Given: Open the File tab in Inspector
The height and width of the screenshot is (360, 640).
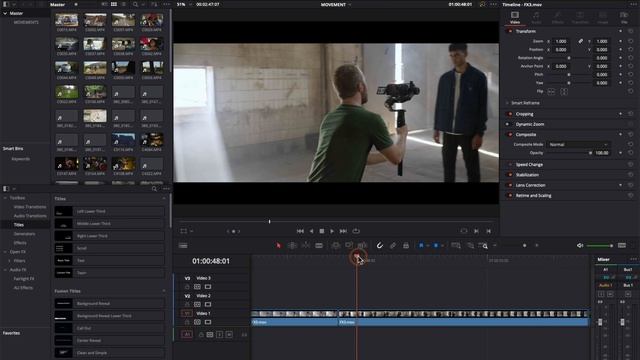Looking at the screenshot, I should tap(624, 18).
